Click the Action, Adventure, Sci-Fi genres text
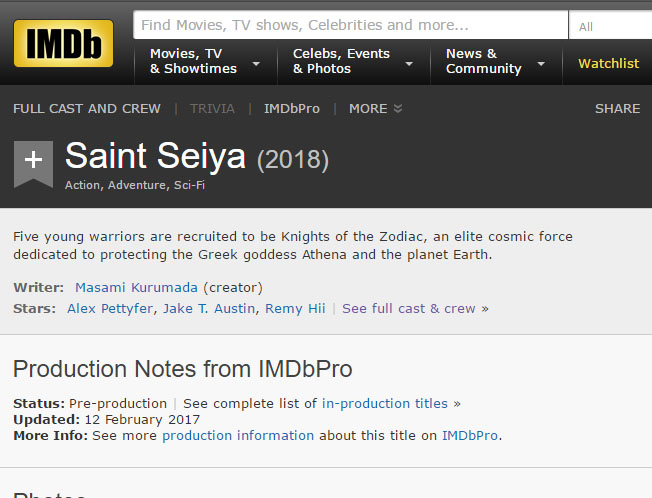Viewport: 652px width, 498px height. coord(135,185)
